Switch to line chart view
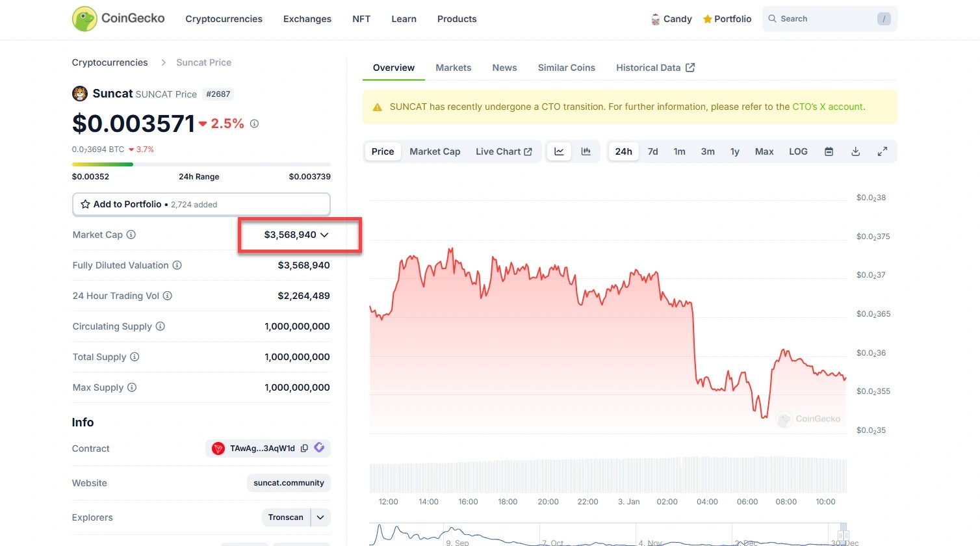Viewport: 980px width, 546px height. 559,151
